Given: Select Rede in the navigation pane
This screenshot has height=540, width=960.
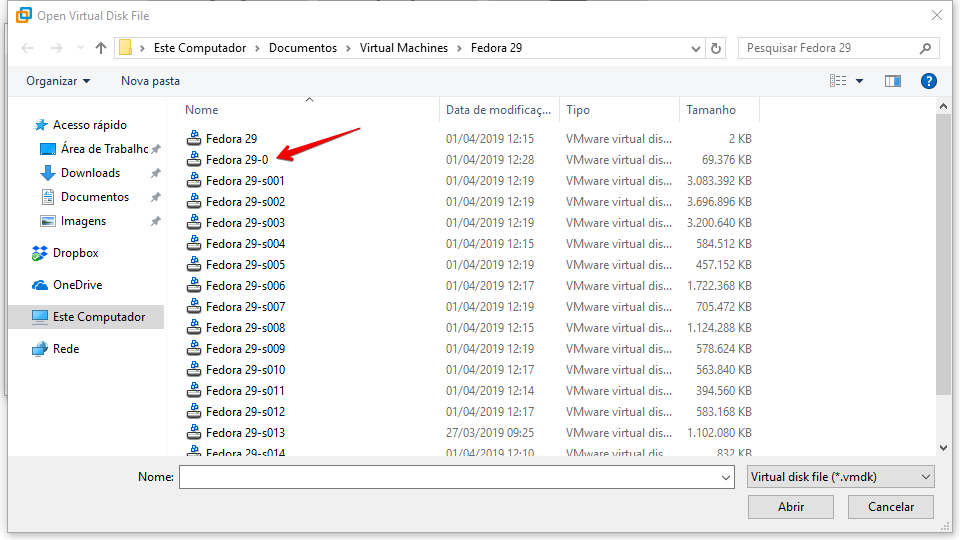Looking at the screenshot, I should 65,349.
